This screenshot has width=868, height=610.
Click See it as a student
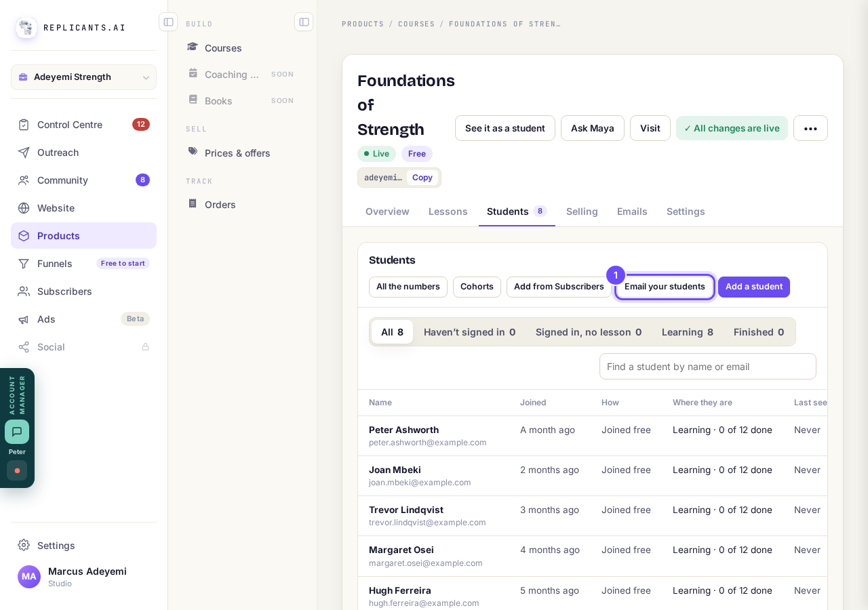(505, 128)
